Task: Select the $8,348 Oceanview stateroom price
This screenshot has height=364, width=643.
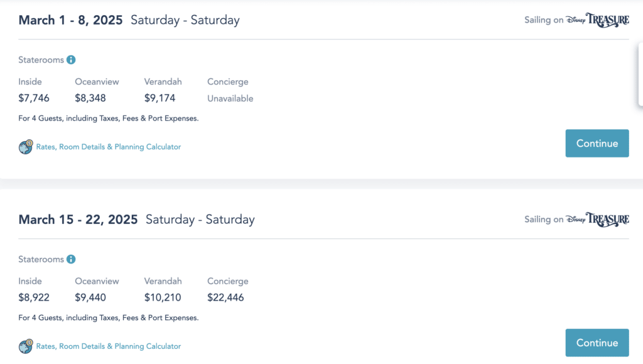Action: [90, 98]
